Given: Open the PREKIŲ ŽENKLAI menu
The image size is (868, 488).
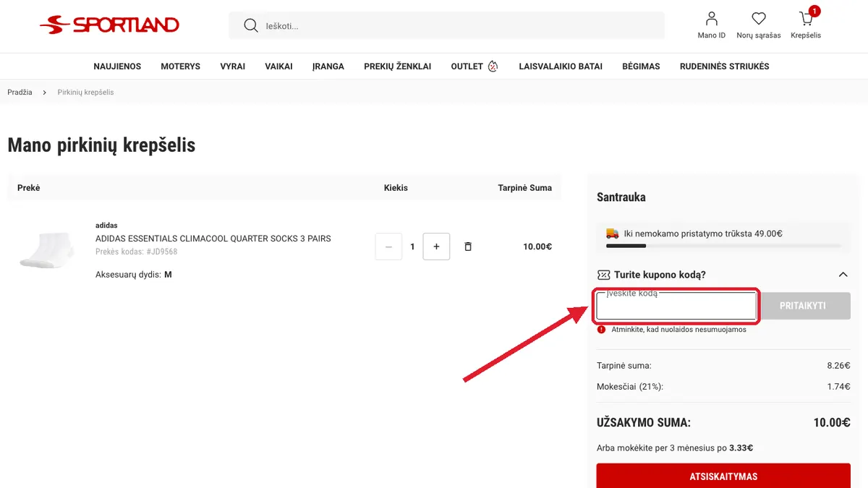Looking at the screenshot, I should point(397,67).
